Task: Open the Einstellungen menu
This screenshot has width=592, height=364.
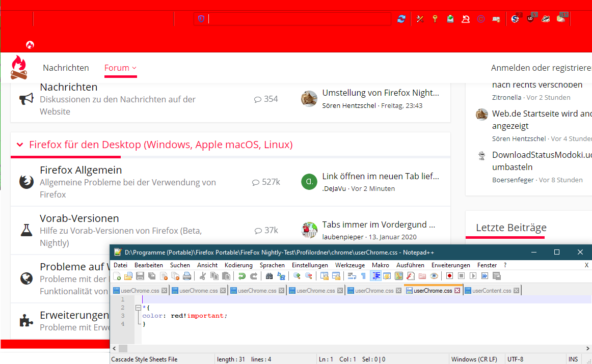Action: point(310,265)
